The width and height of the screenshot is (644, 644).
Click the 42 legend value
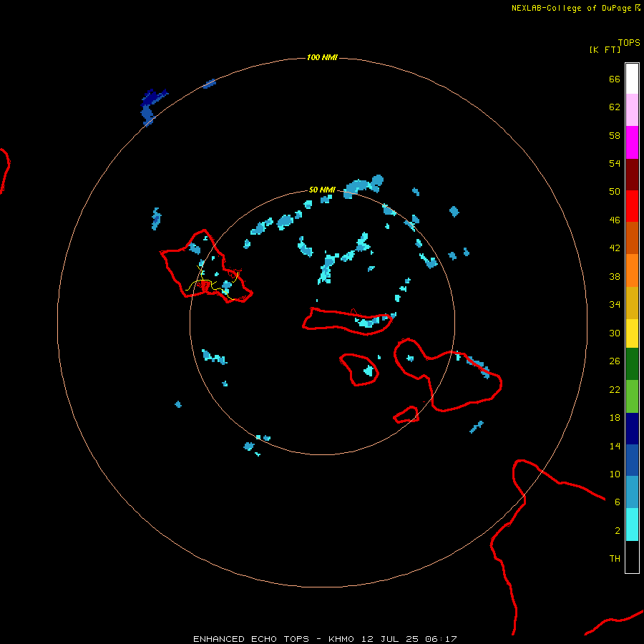pyautogui.click(x=615, y=248)
